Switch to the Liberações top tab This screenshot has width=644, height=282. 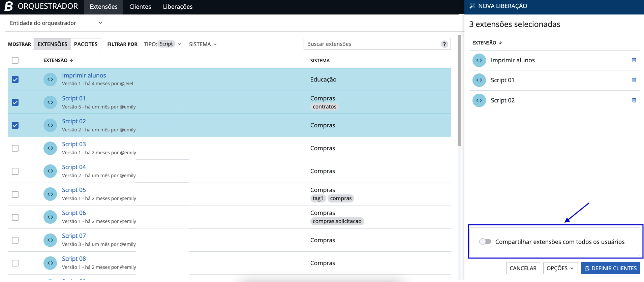pyautogui.click(x=178, y=7)
